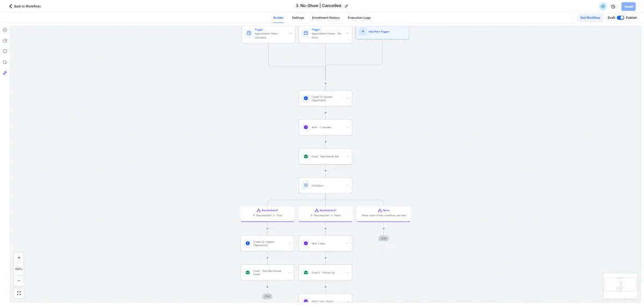Screen dimensions: 644x305
Task: Open the checkmark circle icon in left sidebar
Action: [x=5, y=30]
